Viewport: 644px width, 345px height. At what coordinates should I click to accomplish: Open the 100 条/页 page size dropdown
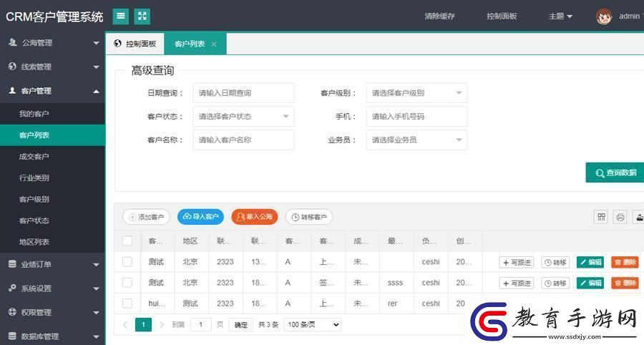313,324
